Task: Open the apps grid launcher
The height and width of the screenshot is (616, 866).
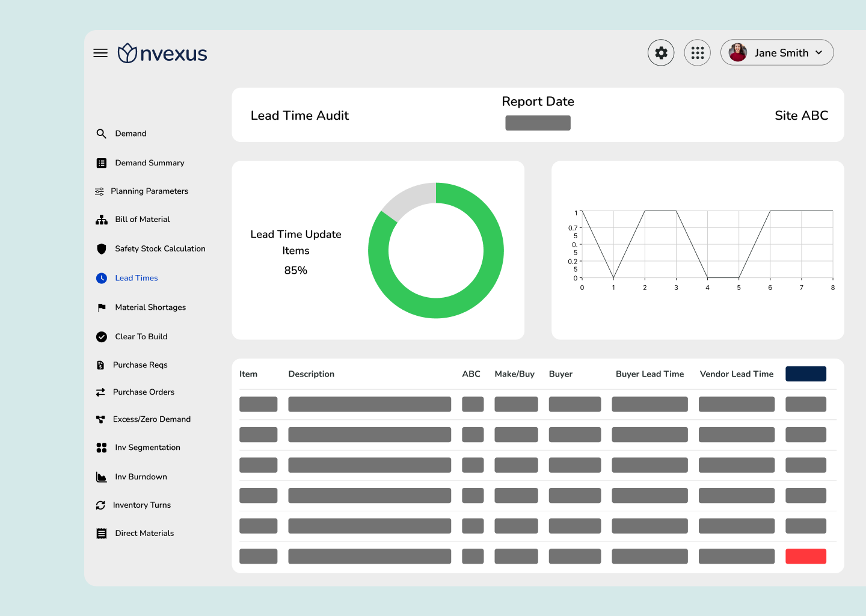Action: (698, 53)
